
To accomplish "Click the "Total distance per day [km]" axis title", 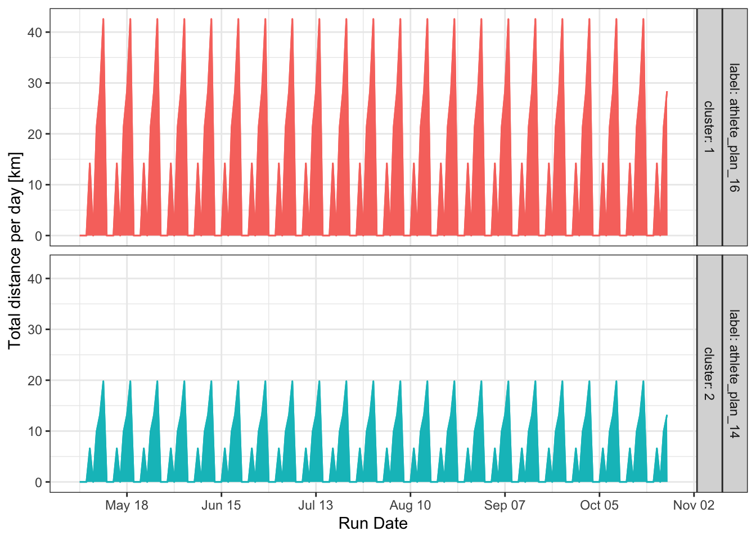I will point(15,251).
